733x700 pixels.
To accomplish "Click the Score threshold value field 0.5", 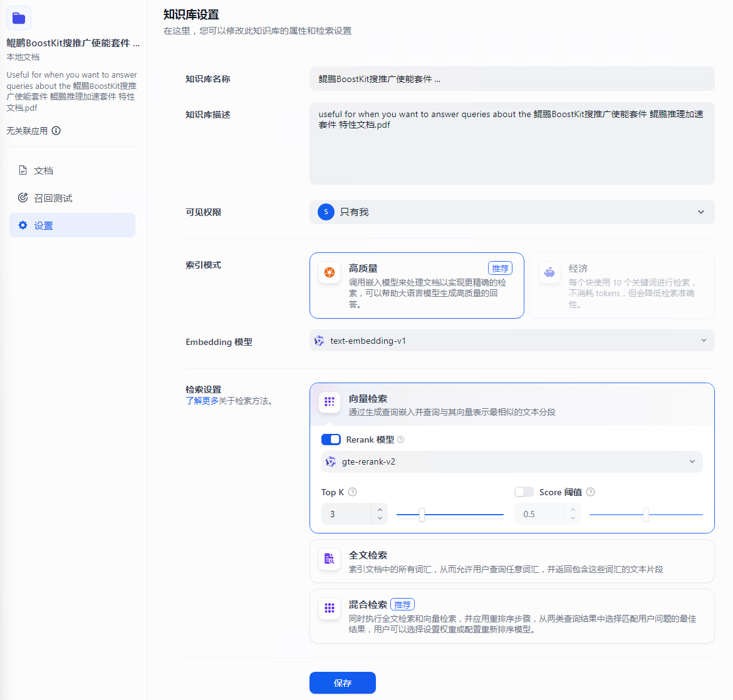I will [x=540, y=514].
